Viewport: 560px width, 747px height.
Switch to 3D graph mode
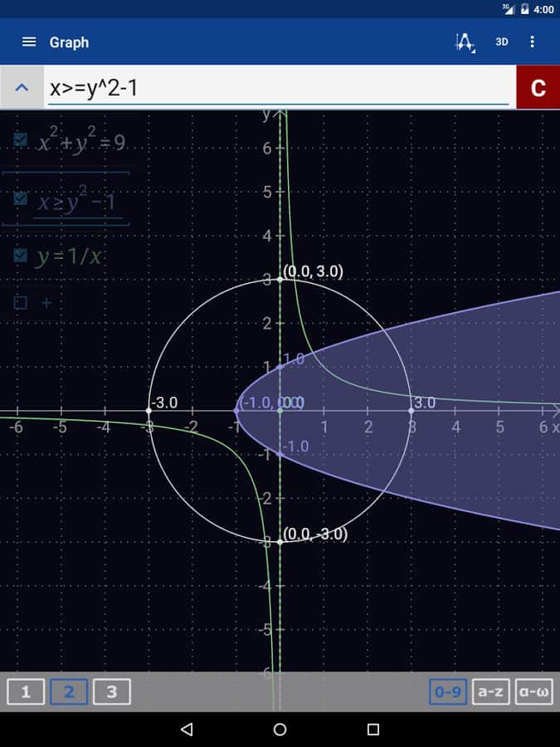coord(502,41)
